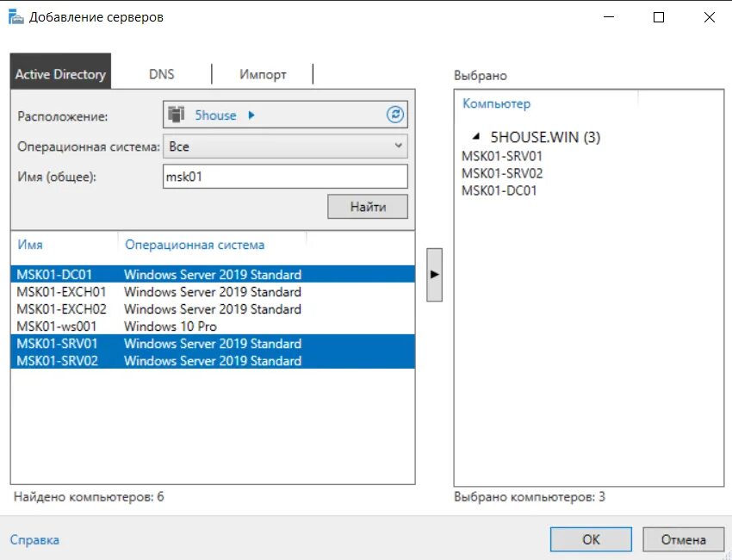Screen dimensions: 732x560
Task: Click the Найти button
Action: 368,207
